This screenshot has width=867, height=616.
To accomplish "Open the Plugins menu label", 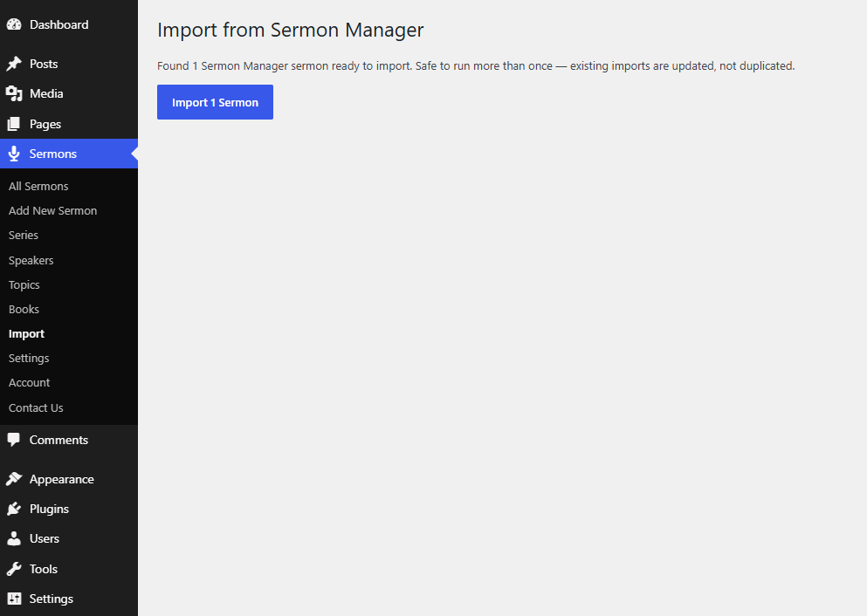I will tap(49, 509).
